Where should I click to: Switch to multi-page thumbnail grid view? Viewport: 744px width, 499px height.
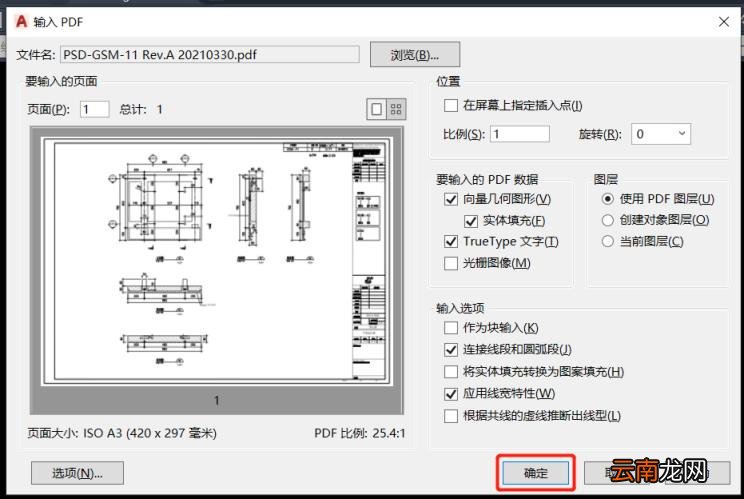pyautogui.click(x=396, y=110)
